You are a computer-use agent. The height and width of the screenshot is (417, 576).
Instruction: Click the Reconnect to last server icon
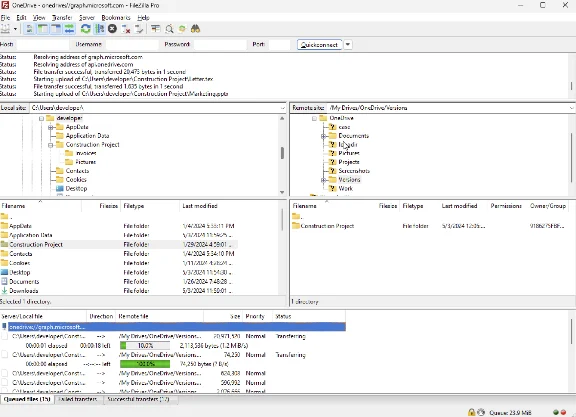point(139,29)
